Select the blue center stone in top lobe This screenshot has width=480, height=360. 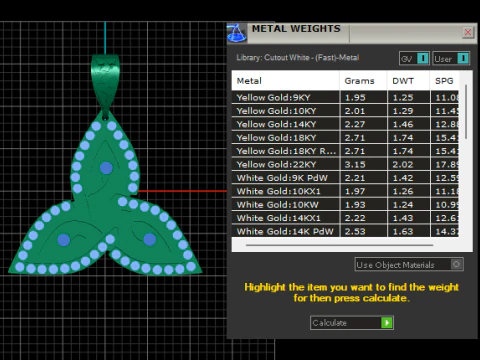[106, 168]
